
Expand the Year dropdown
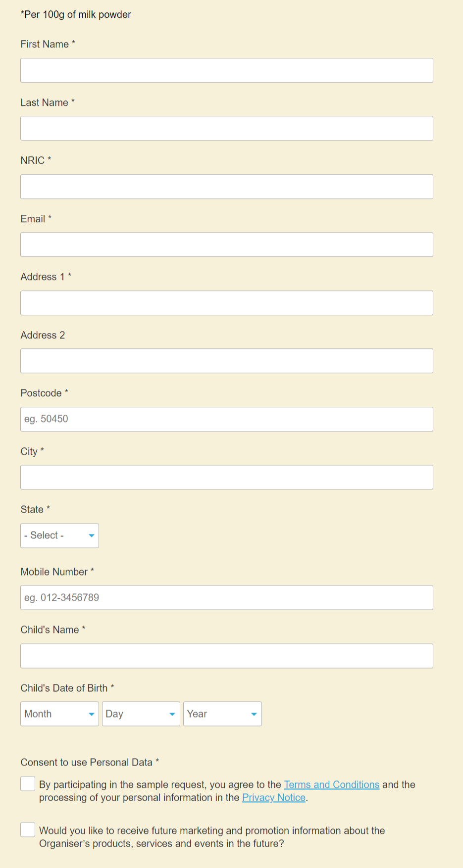tap(222, 714)
